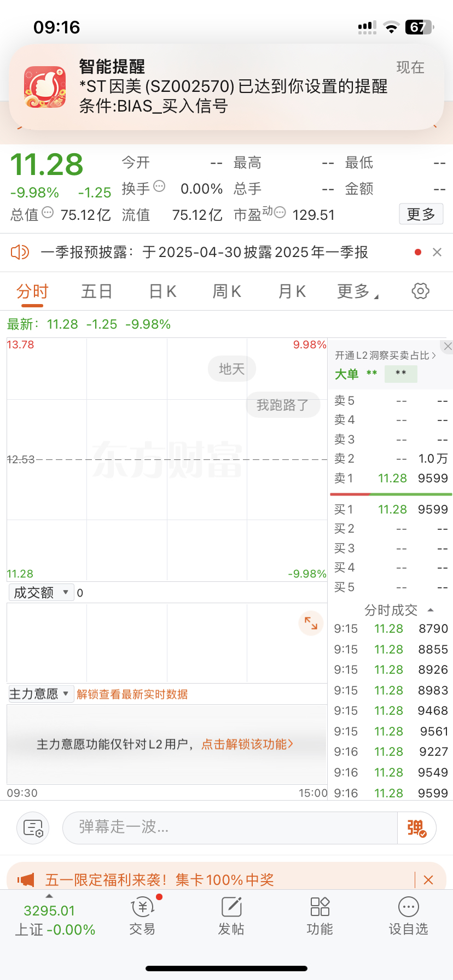
Task: Switch to the 月K chart tab
Action: pyautogui.click(x=292, y=291)
